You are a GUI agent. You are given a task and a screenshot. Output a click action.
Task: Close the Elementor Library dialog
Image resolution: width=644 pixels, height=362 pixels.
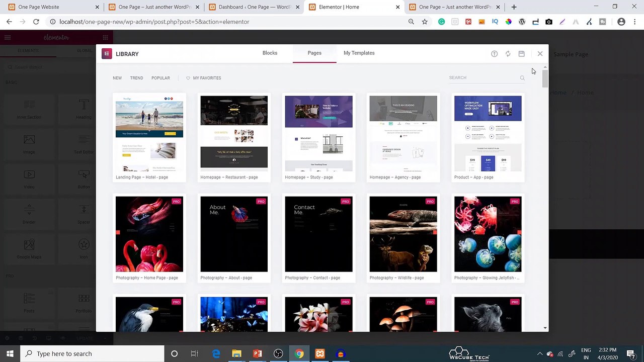540,54
